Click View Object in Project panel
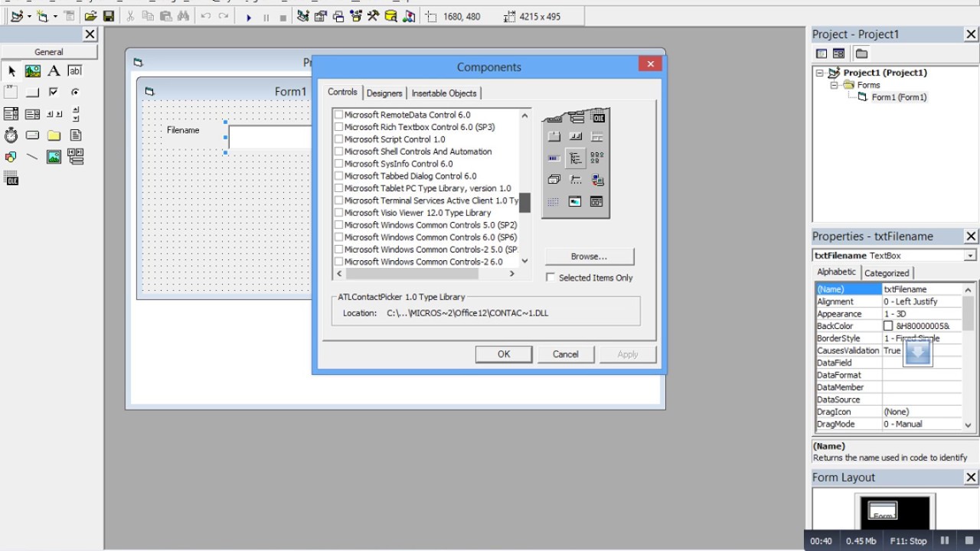 (x=839, y=54)
